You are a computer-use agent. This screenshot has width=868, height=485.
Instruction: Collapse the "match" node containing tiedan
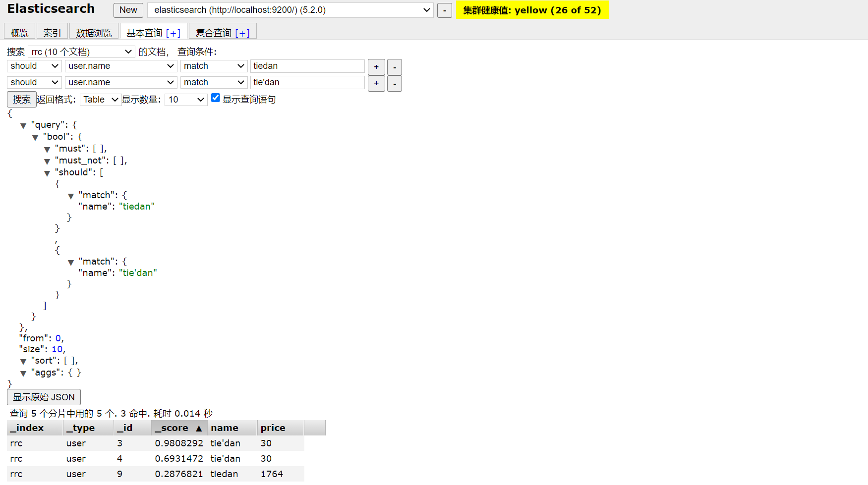(x=71, y=196)
